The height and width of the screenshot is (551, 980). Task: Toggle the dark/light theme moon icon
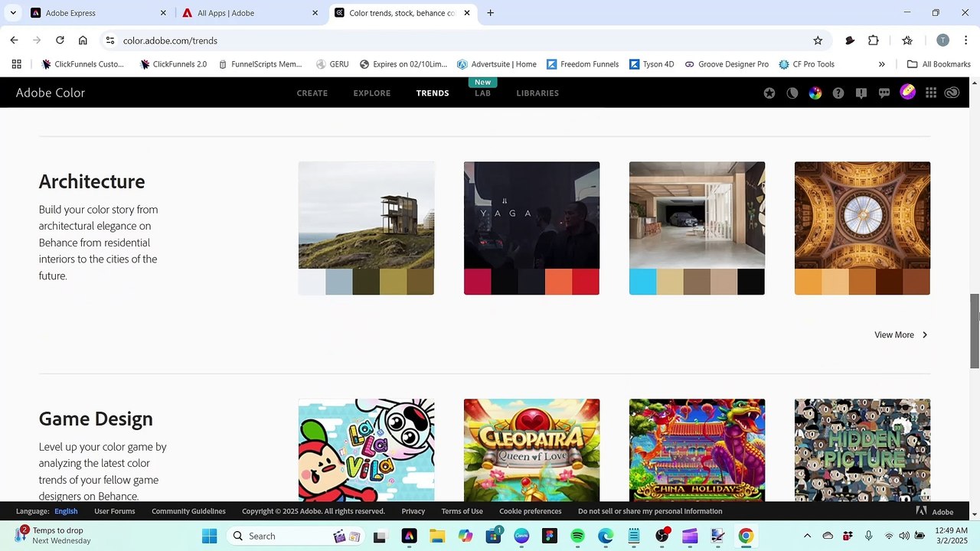(792, 93)
